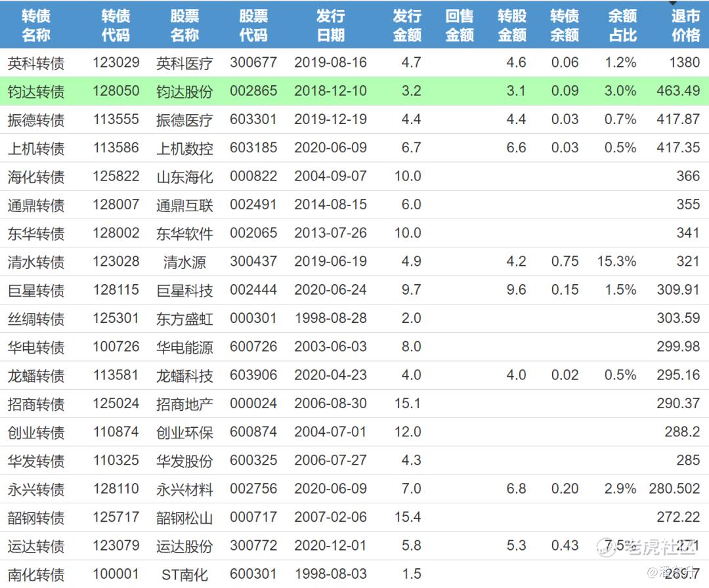Viewport: 709px width, 588px height.
Task: Click the 韶钢转债 bond name
Action: click(36, 518)
